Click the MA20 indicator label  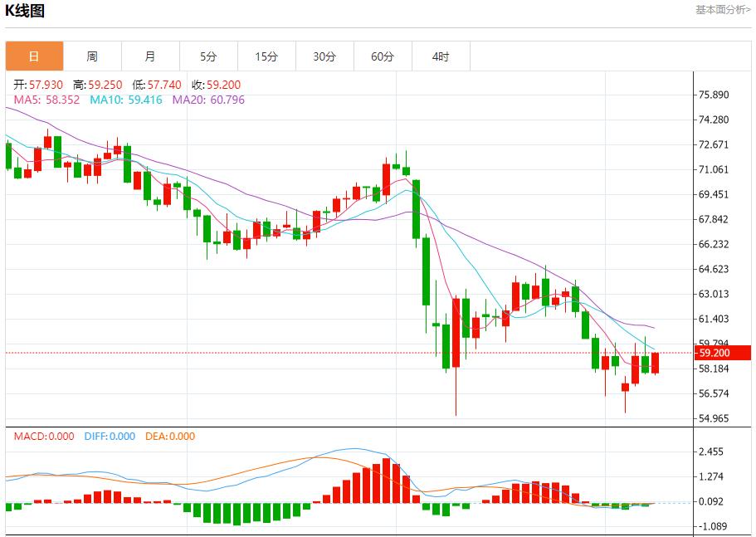coord(208,100)
